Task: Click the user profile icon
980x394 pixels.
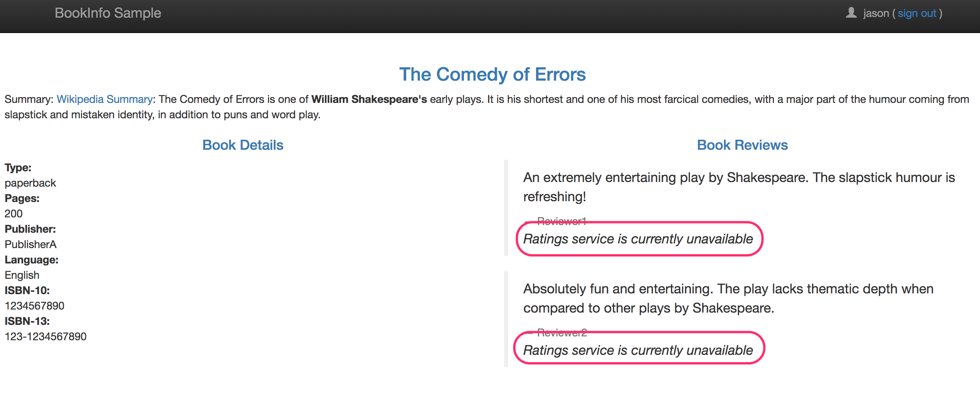Action: click(851, 13)
